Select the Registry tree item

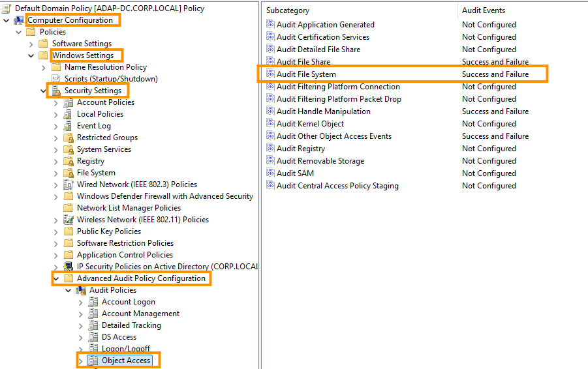90,161
